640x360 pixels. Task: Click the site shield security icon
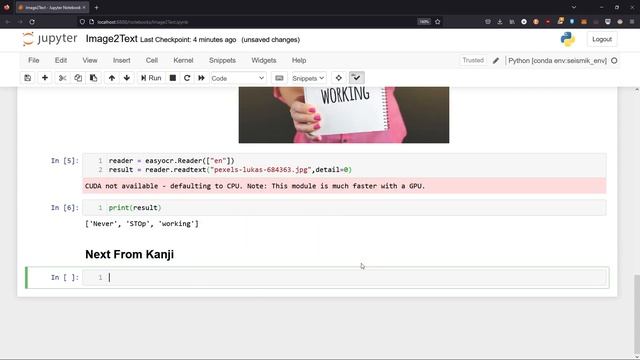(x=82, y=22)
